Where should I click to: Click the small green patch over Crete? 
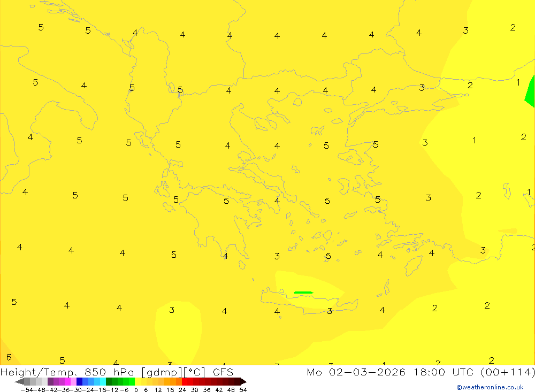(x=303, y=293)
